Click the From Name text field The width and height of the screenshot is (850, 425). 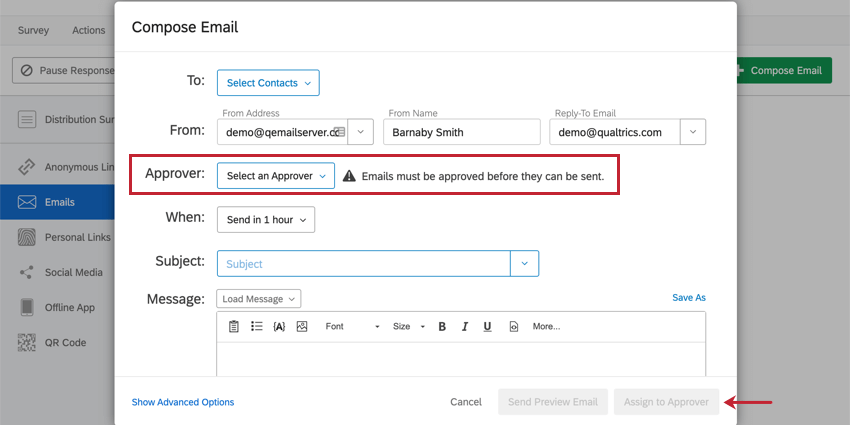tap(461, 132)
